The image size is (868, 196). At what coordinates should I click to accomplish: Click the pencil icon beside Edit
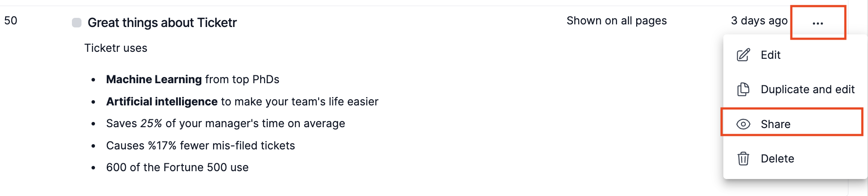(743, 55)
